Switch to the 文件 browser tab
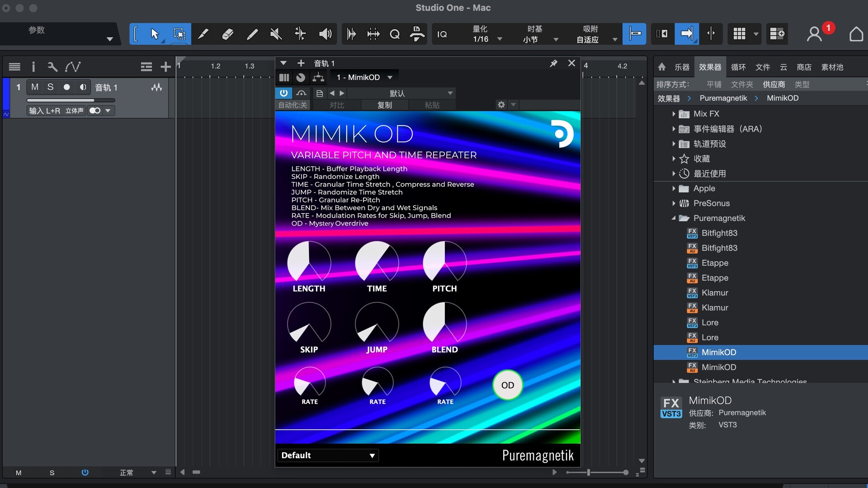868x488 pixels. coord(763,67)
